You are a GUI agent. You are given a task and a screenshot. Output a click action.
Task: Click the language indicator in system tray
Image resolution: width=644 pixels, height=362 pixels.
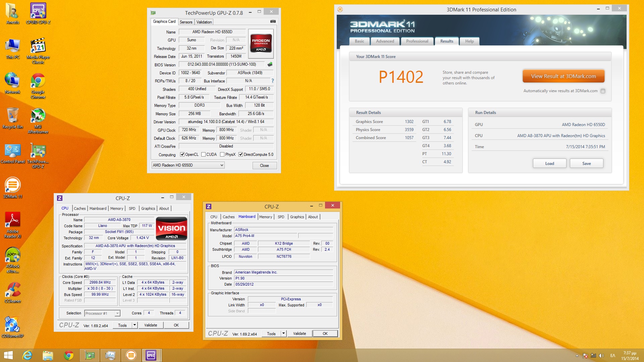612,356
